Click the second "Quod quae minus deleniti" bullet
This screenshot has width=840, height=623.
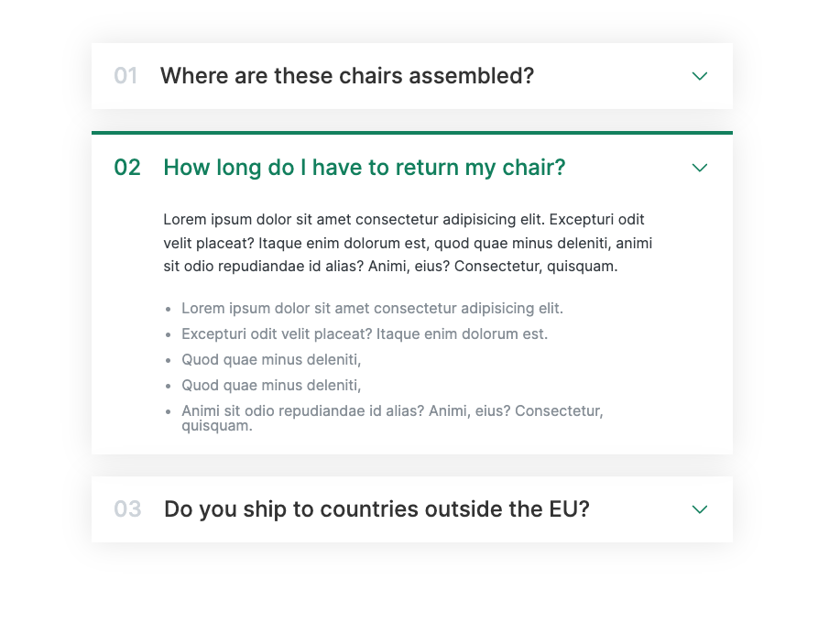tap(271, 386)
